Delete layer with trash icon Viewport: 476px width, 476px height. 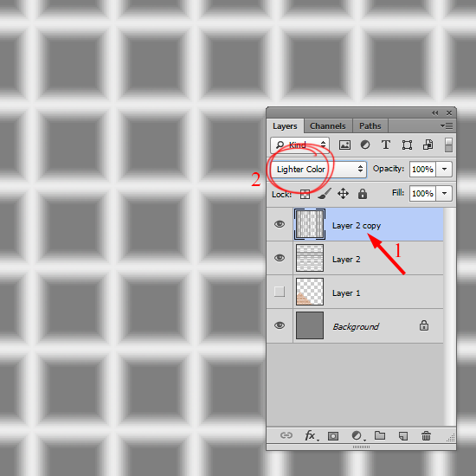pos(426,436)
